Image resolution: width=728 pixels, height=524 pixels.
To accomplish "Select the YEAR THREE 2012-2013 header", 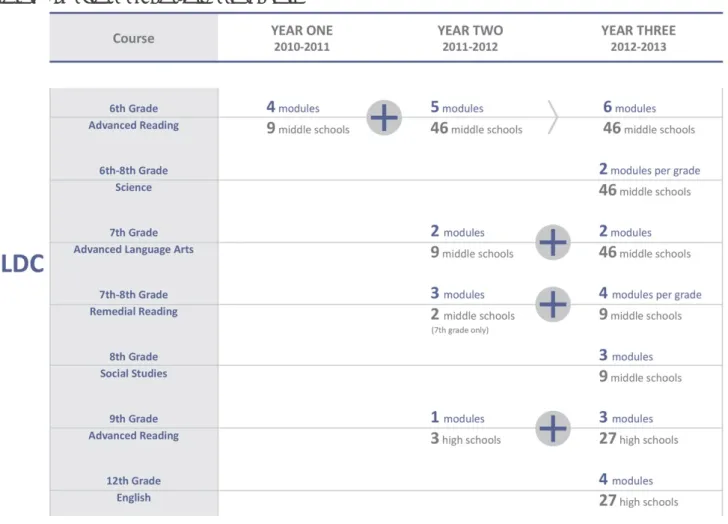I will [638, 39].
